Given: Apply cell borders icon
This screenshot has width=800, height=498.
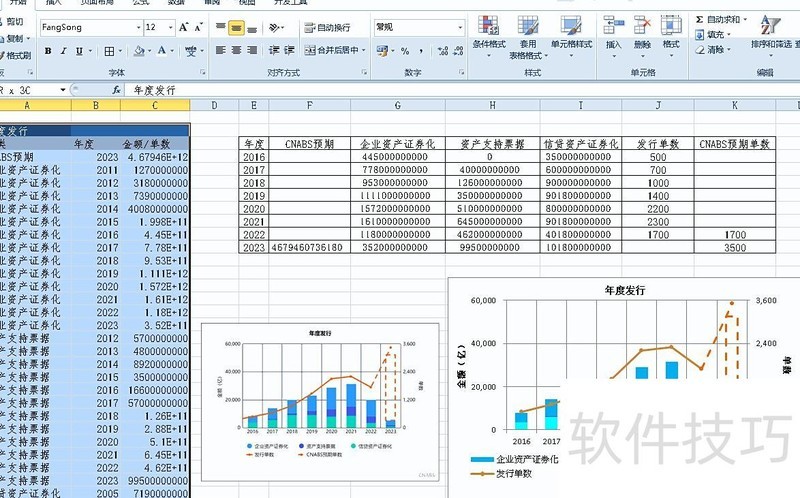Looking at the screenshot, I should pyautogui.click(x=109, y=51).
